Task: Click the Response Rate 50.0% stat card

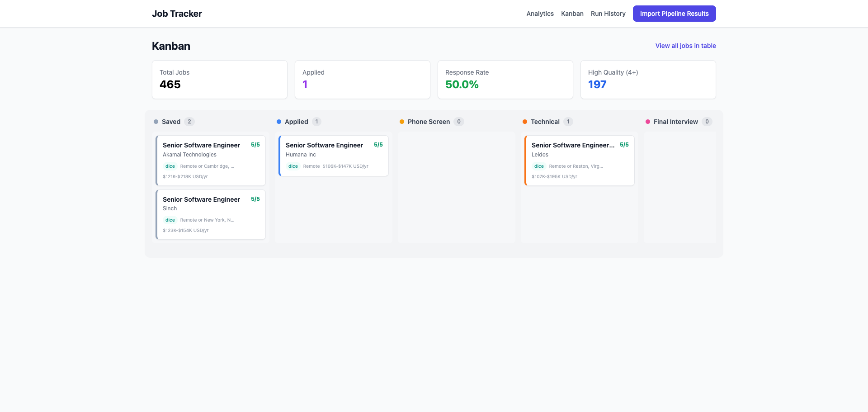Action: click(x=505, y=79)
